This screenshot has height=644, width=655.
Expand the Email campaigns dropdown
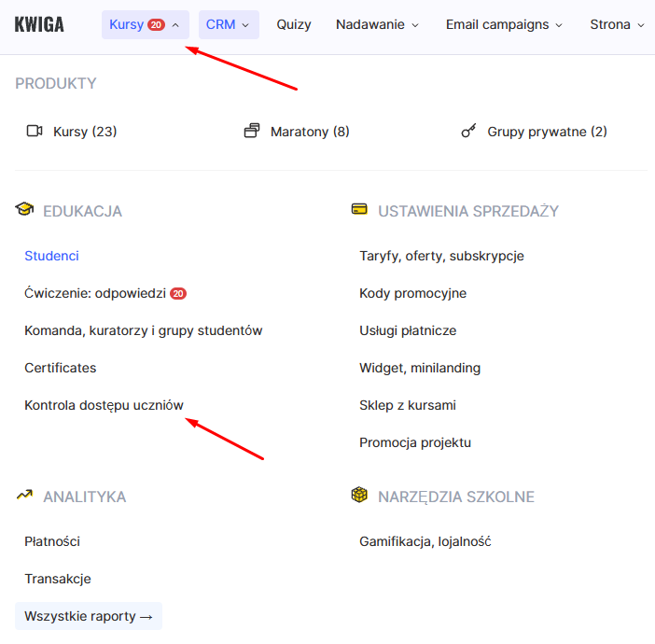[x=504, y=24]
